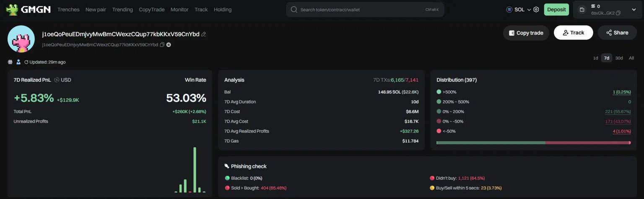This screenshot has width=644, height=199.
Task: Click the Copy trade button
Action: pyautogui.click(x=526, y=33)
